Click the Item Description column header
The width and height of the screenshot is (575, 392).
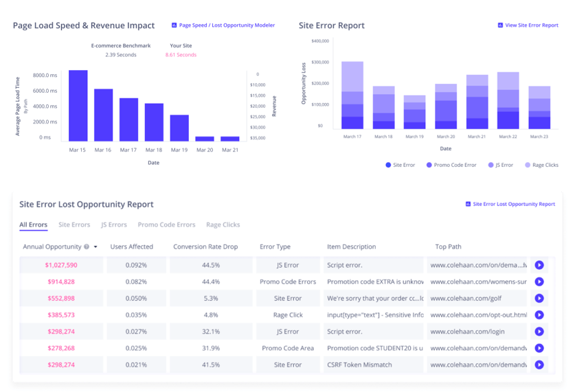click(x=351, y=246)
